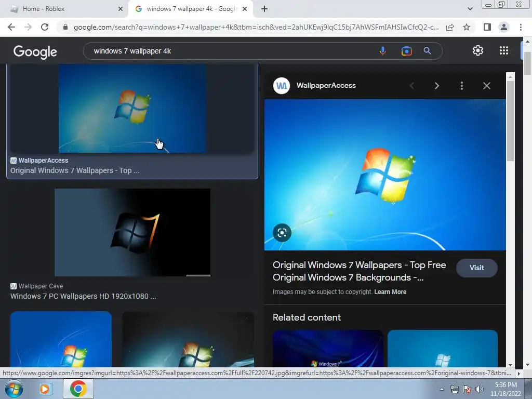Open Original Windows 7 Wallpapers title link

pos(360,271)
